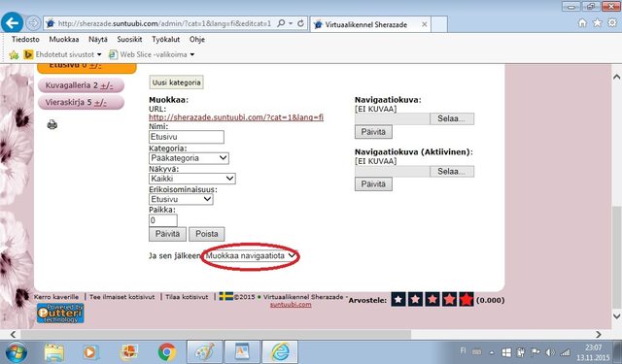Click the Poista button
This screenshot has width=622, height=364.
tap(207, 234)
